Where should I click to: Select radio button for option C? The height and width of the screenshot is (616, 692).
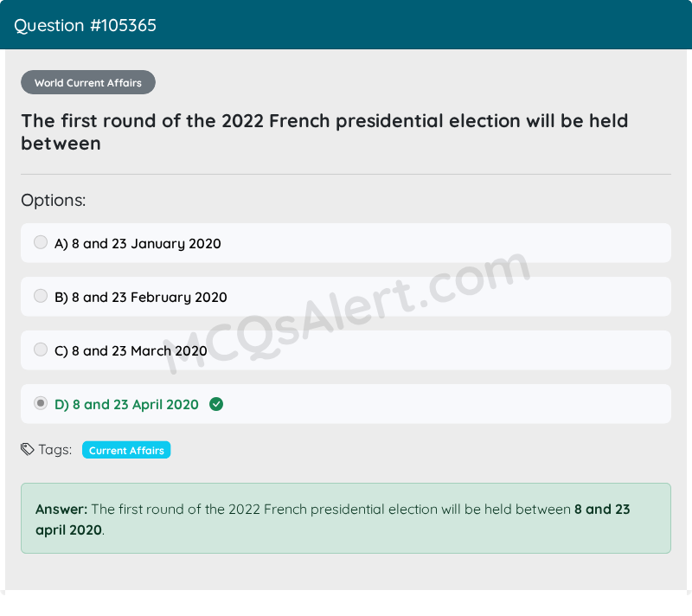41,350
